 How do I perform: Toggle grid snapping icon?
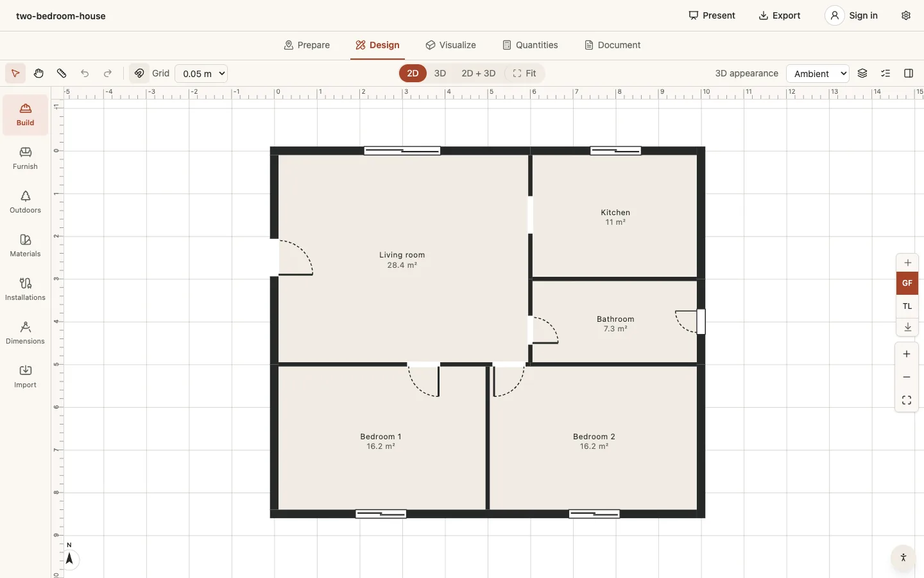(139, 73)
